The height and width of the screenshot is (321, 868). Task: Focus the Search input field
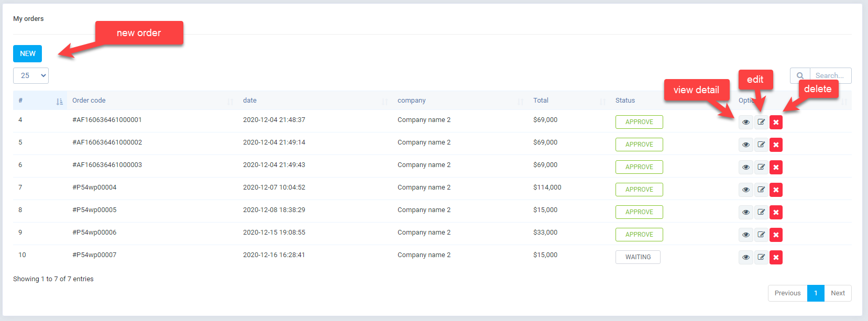(830, 75)
